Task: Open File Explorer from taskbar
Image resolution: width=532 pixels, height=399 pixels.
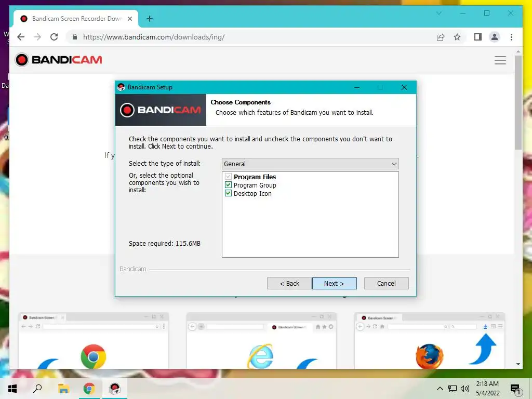Action: tap(63, 389)
